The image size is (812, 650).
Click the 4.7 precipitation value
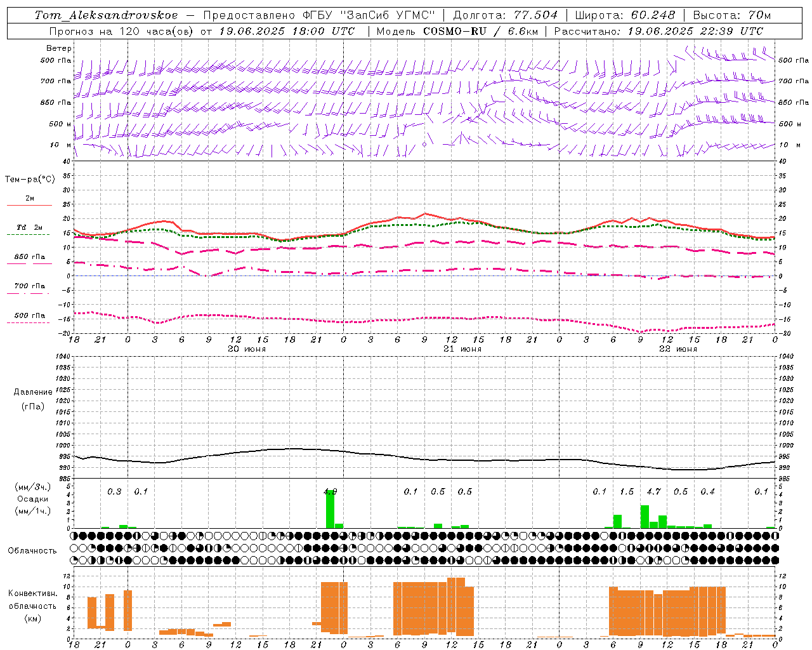pyautogui.click(x=653, y=492)
